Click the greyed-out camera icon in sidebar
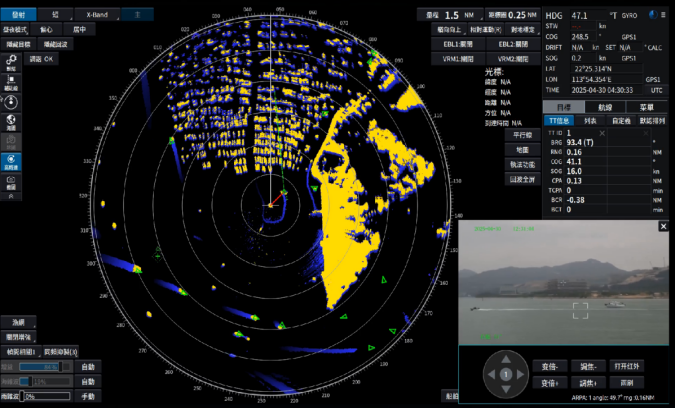The image size is (675, 408). 11,142
